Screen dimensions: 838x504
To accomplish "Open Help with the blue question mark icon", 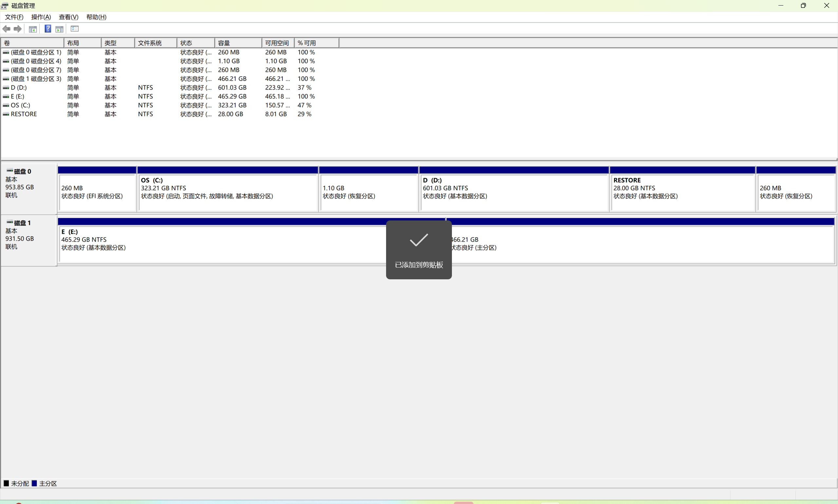I will pyautogui.click(x=48, y=29).
